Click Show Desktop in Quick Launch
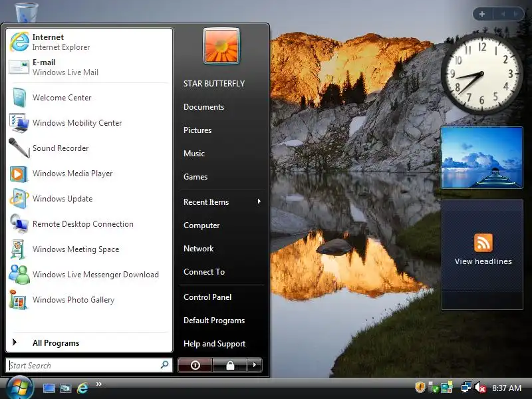Image resolution: width=532 pixels, height=399 pixels. 49,388
